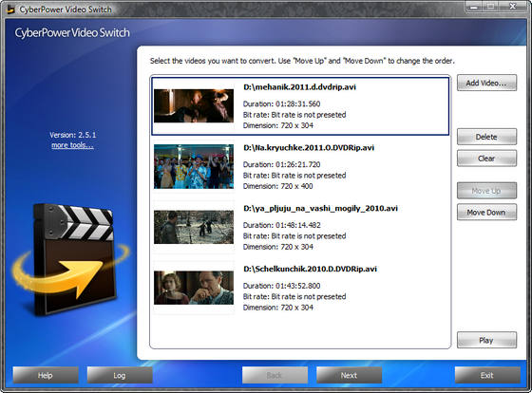
Task: Select the Na.kryuchke.2011 video thumbnail
Action: click(194, 166)
